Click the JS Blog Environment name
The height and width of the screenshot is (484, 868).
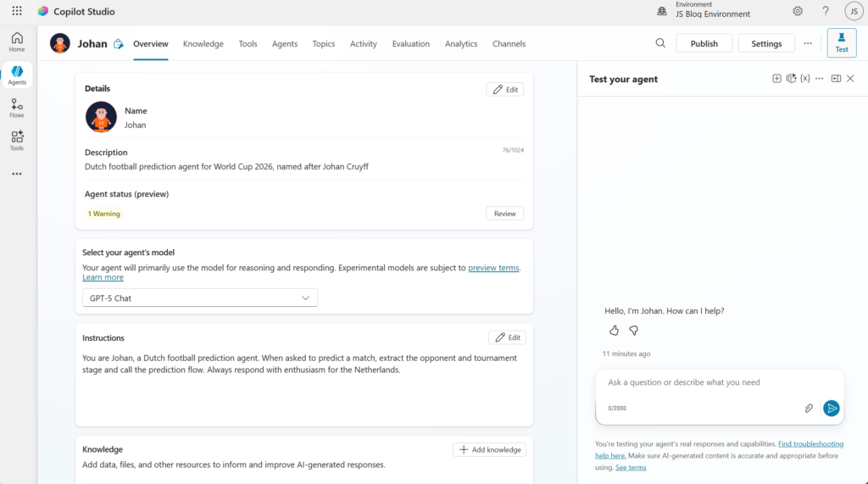(712, 14)
